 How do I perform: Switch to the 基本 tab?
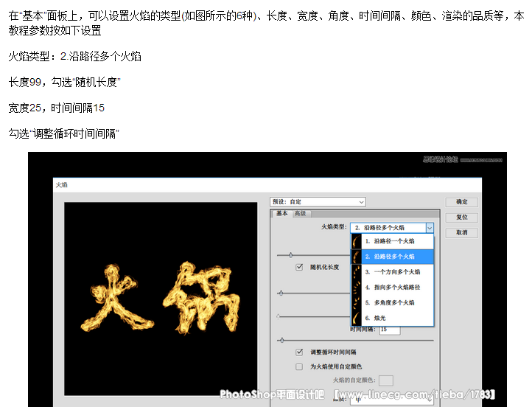[x=281, y=213]
